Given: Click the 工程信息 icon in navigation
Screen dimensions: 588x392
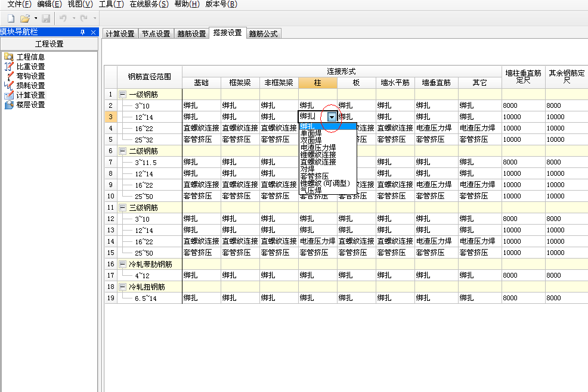Looking at the screenshot, I should 9,57.
